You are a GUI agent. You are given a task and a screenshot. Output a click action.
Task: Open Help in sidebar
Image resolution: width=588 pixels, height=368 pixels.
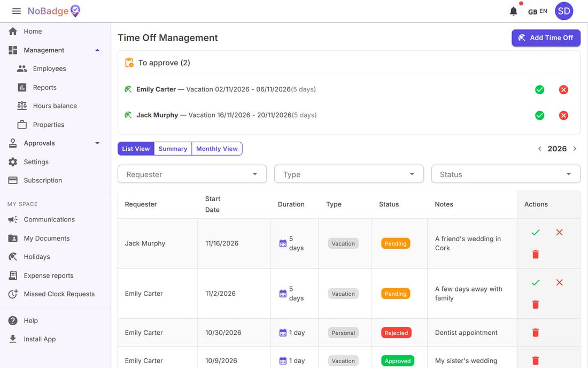(x=56, y=321)
